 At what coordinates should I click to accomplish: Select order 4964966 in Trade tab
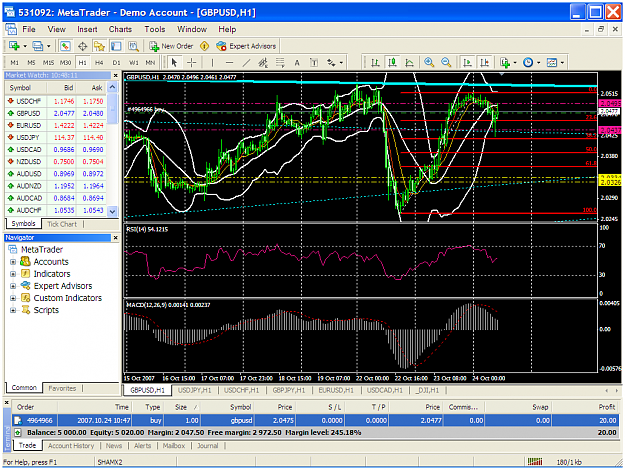click(315, 421)
